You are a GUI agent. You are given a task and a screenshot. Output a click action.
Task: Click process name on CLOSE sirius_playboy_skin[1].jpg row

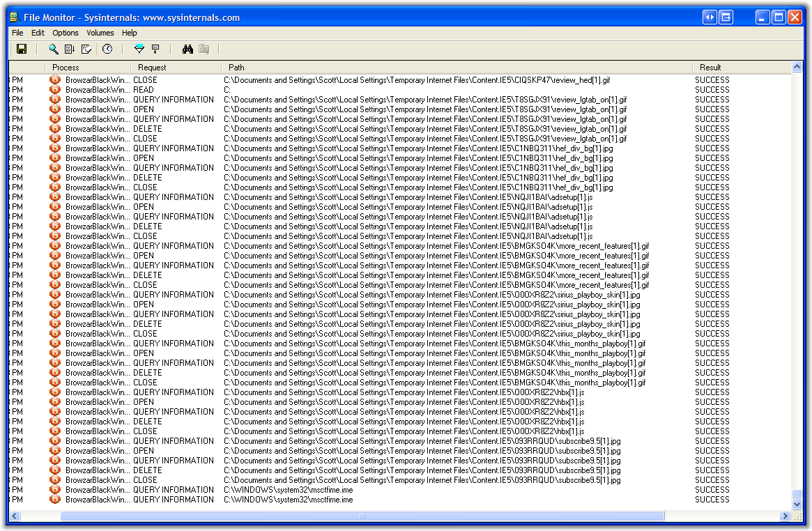point(98,334)
